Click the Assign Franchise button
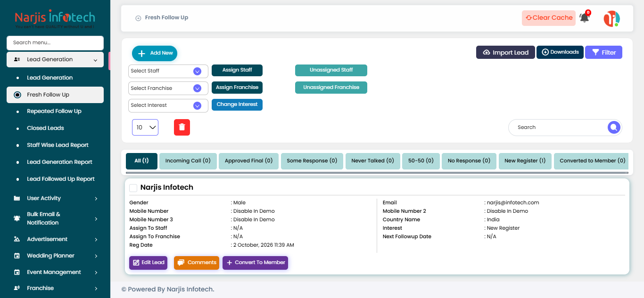This screenshot has height=298, width=644. point(237,88)
